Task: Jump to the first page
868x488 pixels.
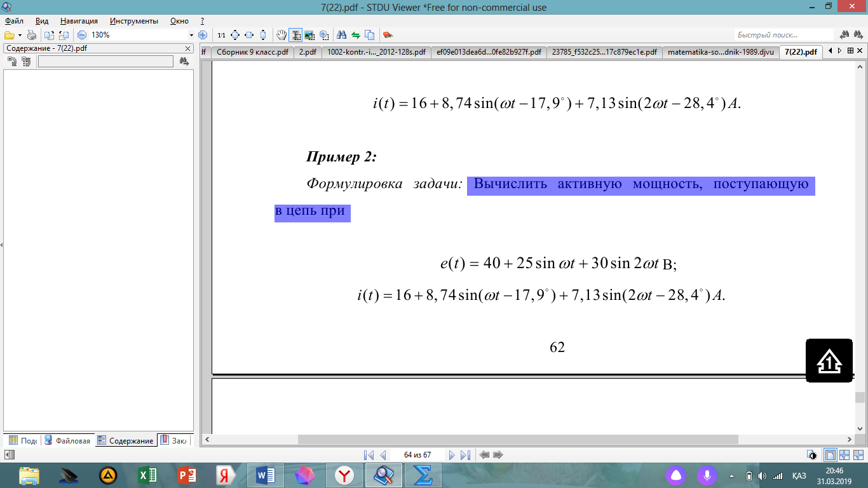Action: click(x=369, y=455)
